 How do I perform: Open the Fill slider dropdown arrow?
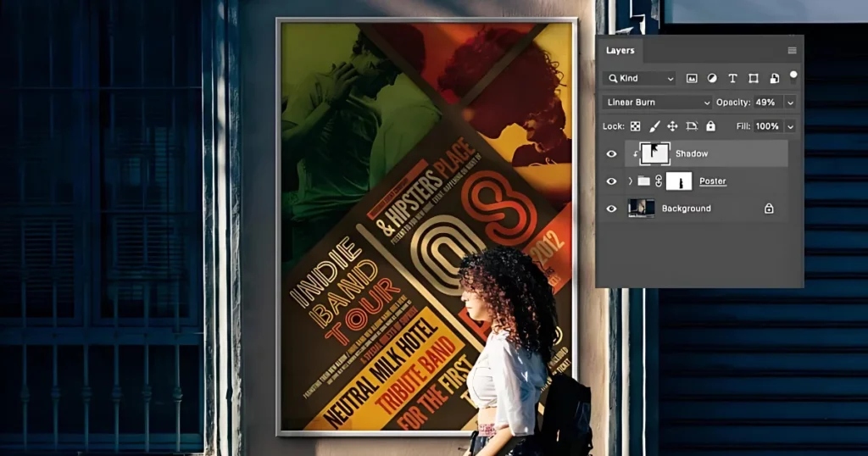(791, 127)
